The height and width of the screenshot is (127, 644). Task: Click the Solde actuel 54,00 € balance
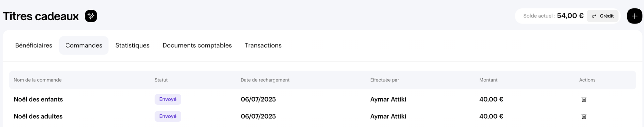click(553, 16)
